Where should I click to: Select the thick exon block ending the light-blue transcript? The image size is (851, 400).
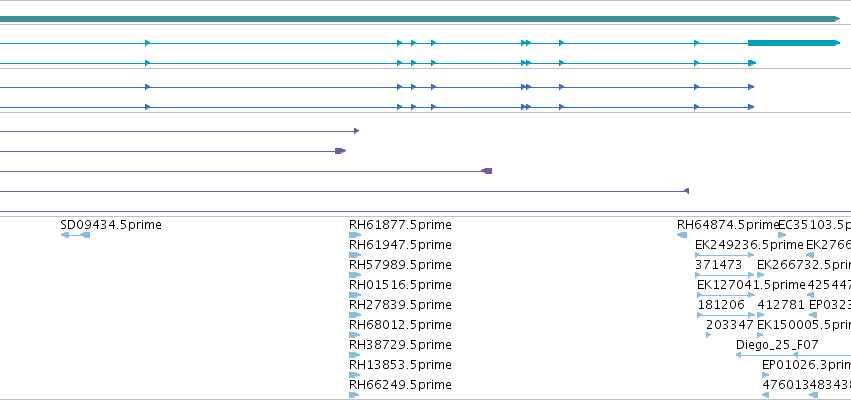pyautogui.click(x=793, y=43)
